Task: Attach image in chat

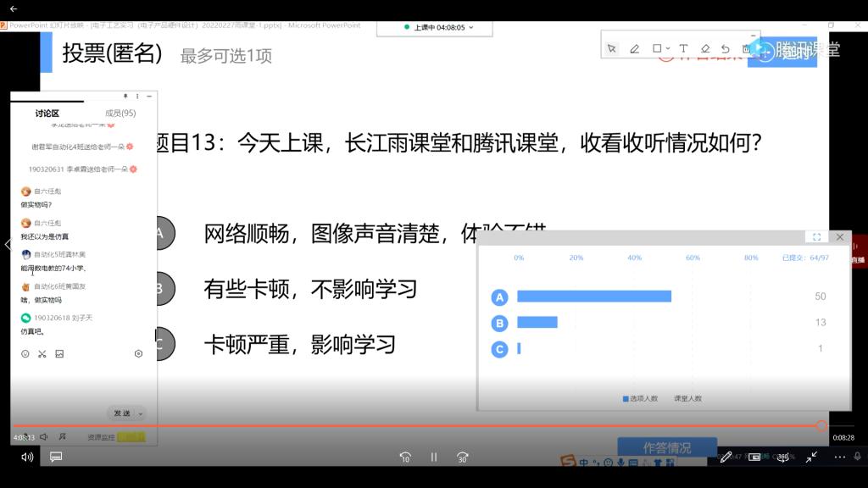Action: (59, 353)
